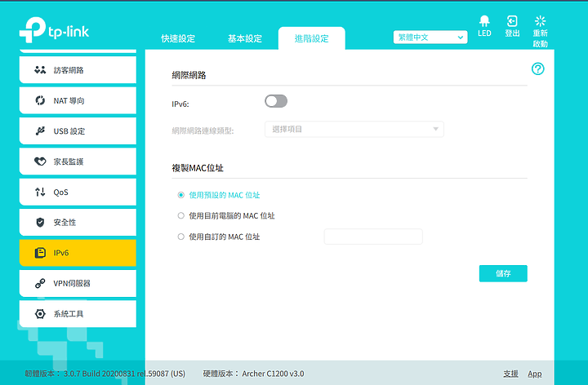Open the USB 設定 sidebar menu
Viewport: 588px width, 385px height.
[78, 131]
